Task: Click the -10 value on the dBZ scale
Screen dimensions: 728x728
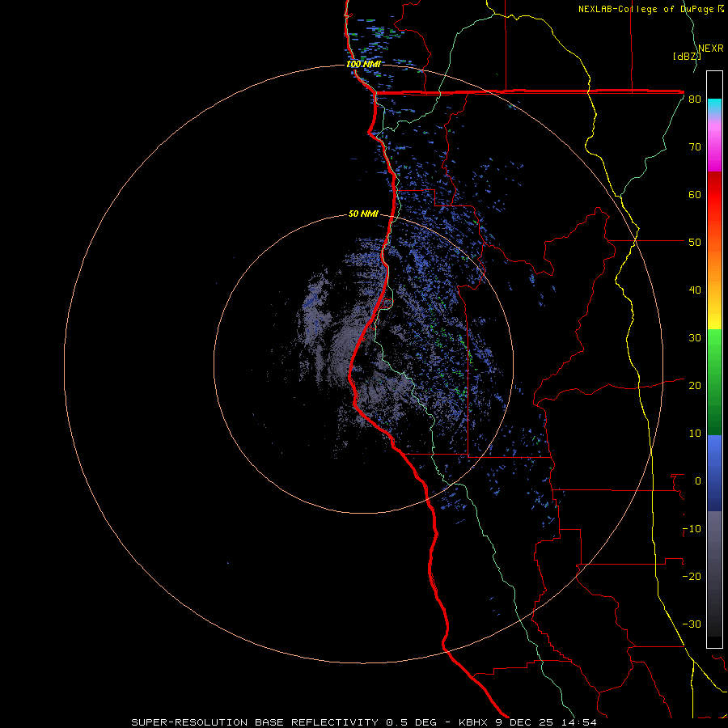Action: coord(692,529)
